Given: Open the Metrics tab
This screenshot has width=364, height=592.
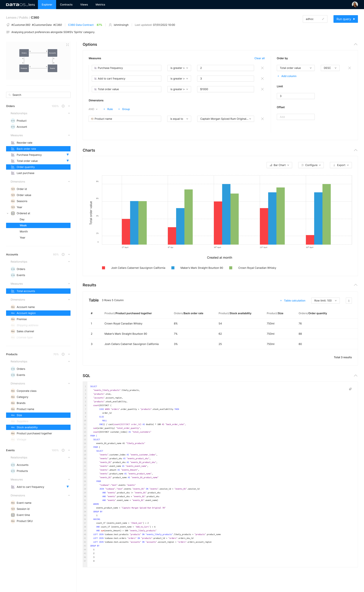Looking at the screenshot, I should [100, 5].
